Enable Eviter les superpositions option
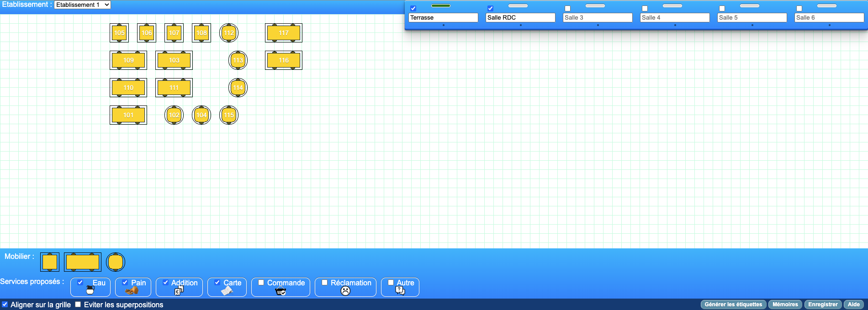Viewport: 868px width, 310px height. click(78, 305)
